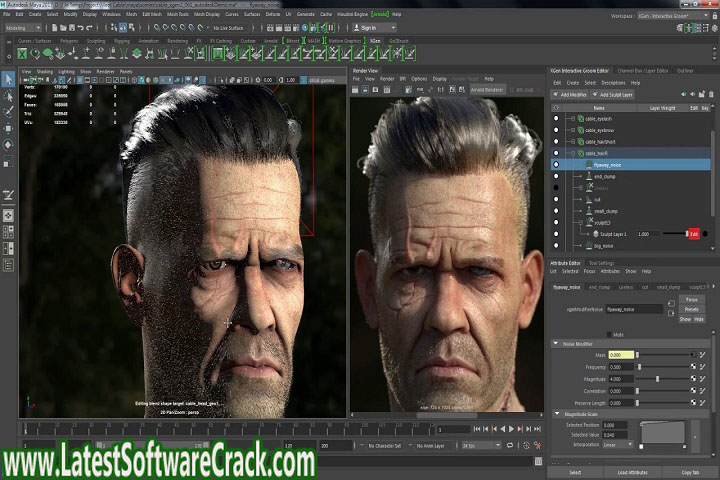The height and width of the screenshot is (480, 720).
Task: Collapse the Noise Modifier section
Action: point(556,343)
